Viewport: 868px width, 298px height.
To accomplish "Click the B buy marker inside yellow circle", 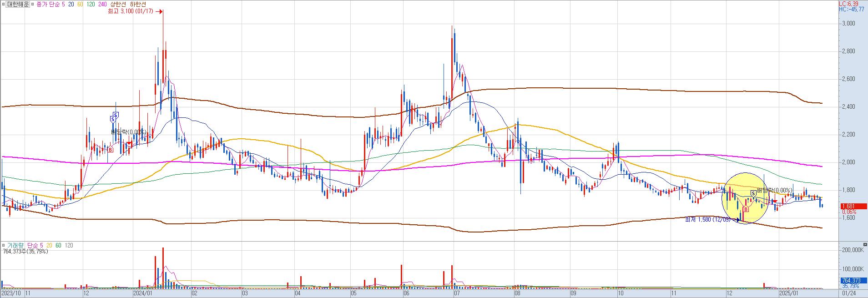I will (746, 209).
